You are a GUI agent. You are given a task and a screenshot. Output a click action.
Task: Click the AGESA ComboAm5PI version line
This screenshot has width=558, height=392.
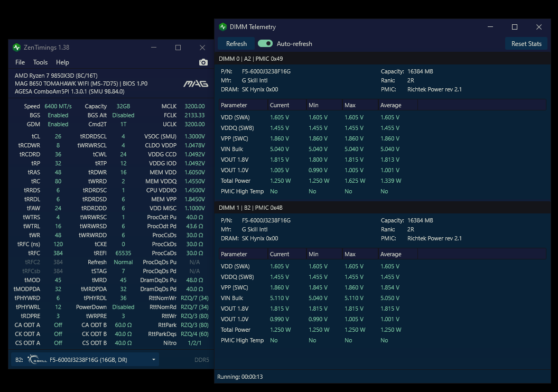[x=69, y=91]
